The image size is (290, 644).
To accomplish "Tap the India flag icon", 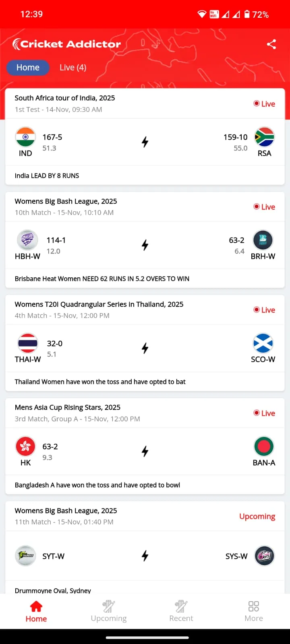I will tap(25, 137).
